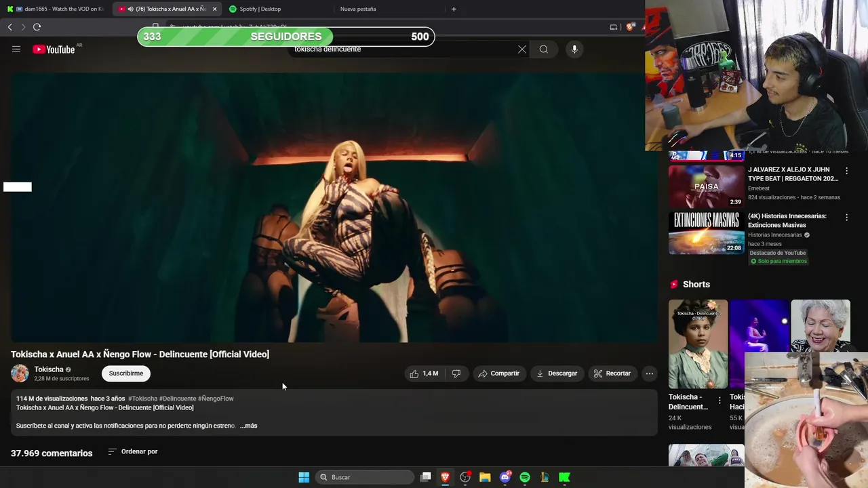Click the Recortar clip button
The image size is (868, 488).
point(612,373)
